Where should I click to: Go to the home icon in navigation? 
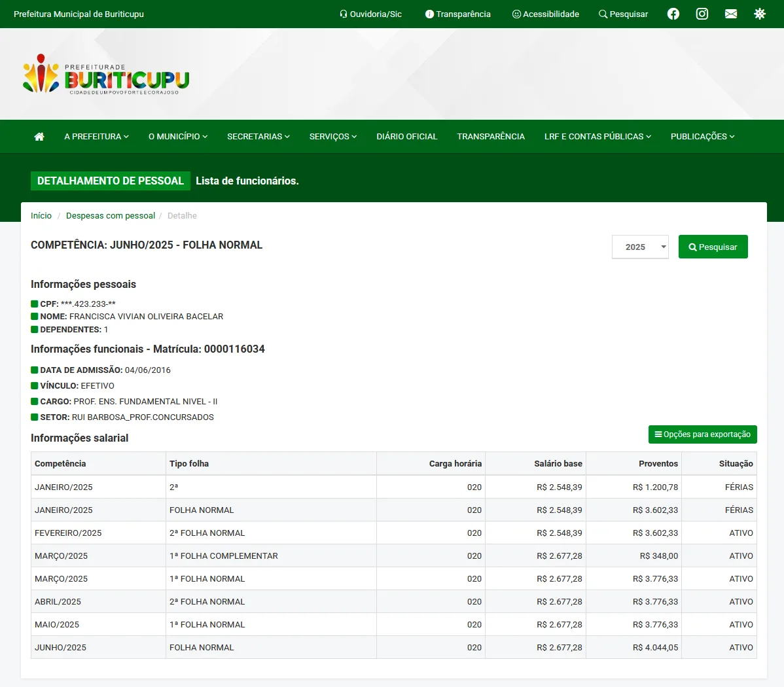tap(39, 137)
